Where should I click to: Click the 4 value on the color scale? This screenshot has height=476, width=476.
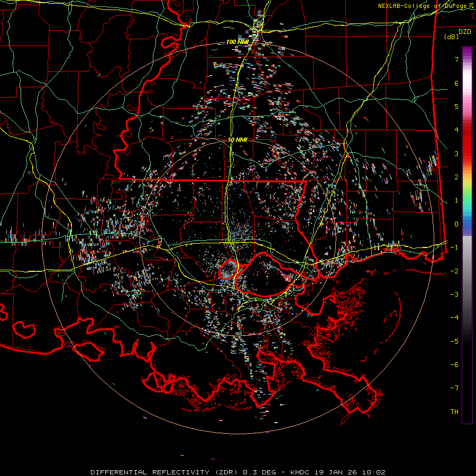[x=456, y=130]
